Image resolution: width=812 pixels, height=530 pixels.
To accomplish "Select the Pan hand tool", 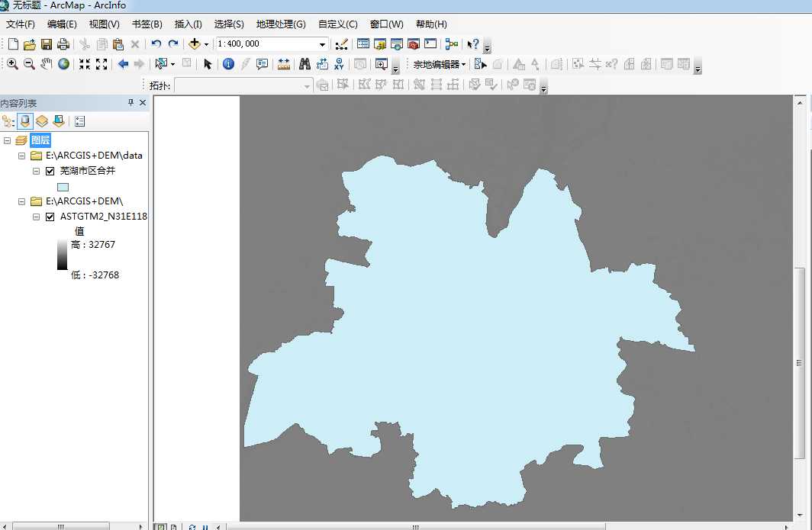I will pyautogui.click(x=46, y=64).
